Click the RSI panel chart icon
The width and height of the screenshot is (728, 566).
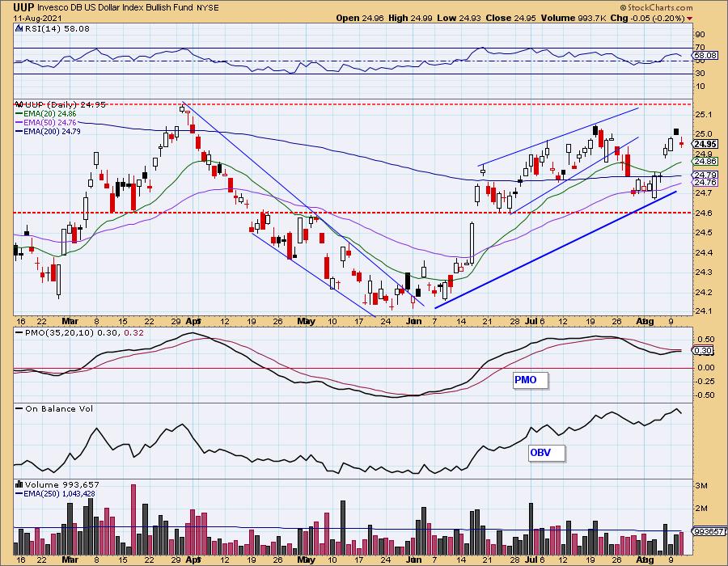click(19, 29)
